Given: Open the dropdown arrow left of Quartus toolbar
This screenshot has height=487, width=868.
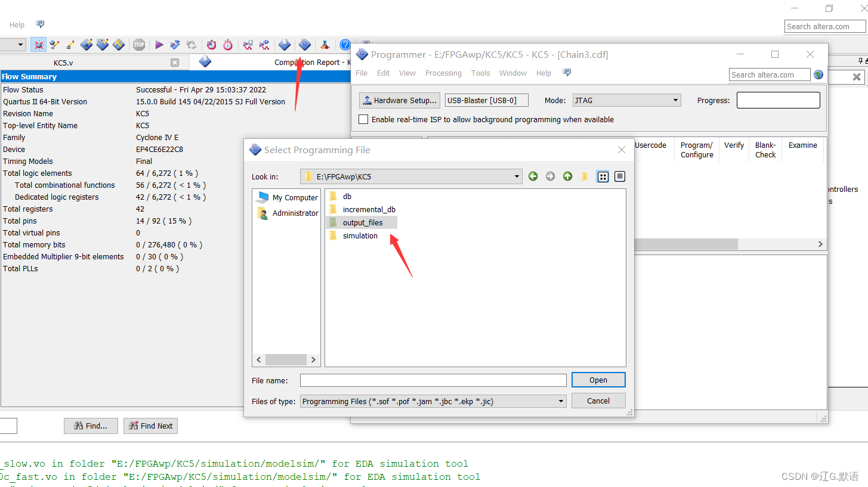Looking at the screenshot, I should (20, 45).
